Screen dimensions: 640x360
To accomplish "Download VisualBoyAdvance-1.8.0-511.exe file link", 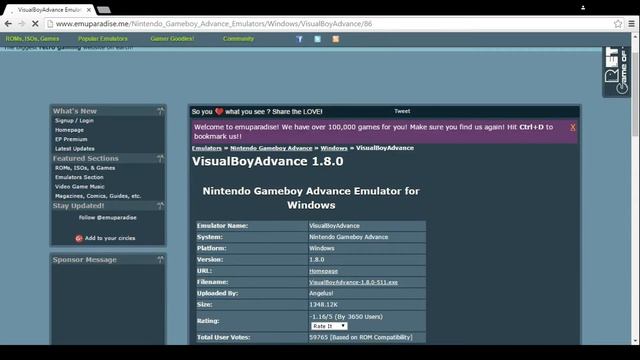I will (353, 282).
